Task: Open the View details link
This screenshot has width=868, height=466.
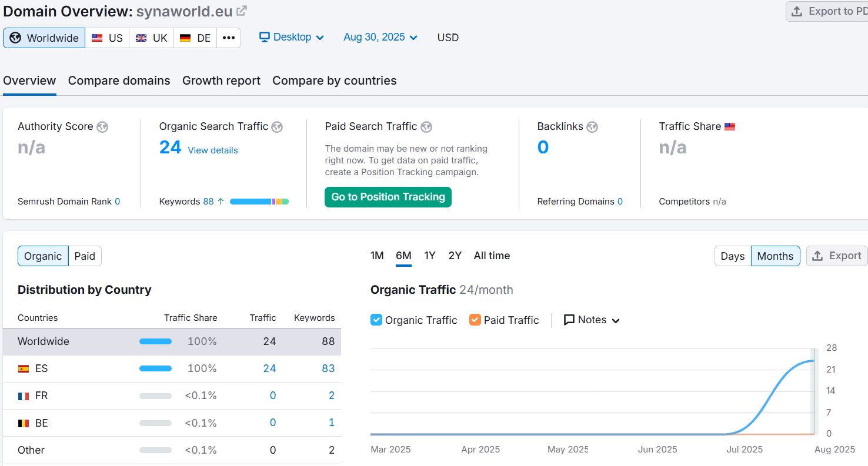Action: 213,150
